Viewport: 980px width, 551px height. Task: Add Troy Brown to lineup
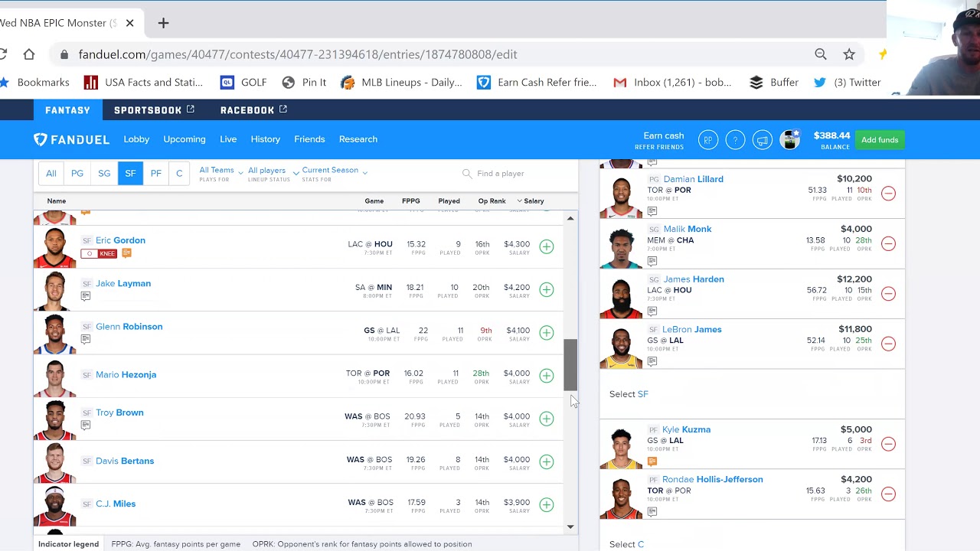[x=546, y=419]
